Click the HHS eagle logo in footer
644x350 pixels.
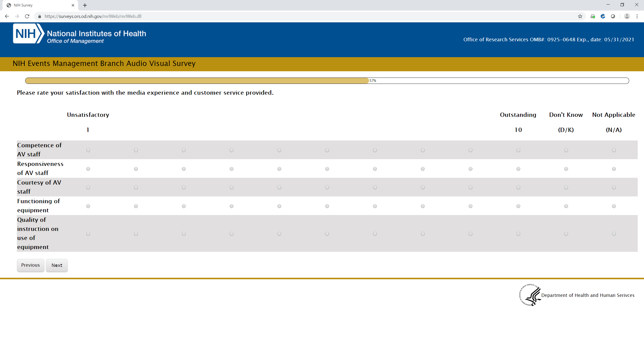click(x=530, y=295)
